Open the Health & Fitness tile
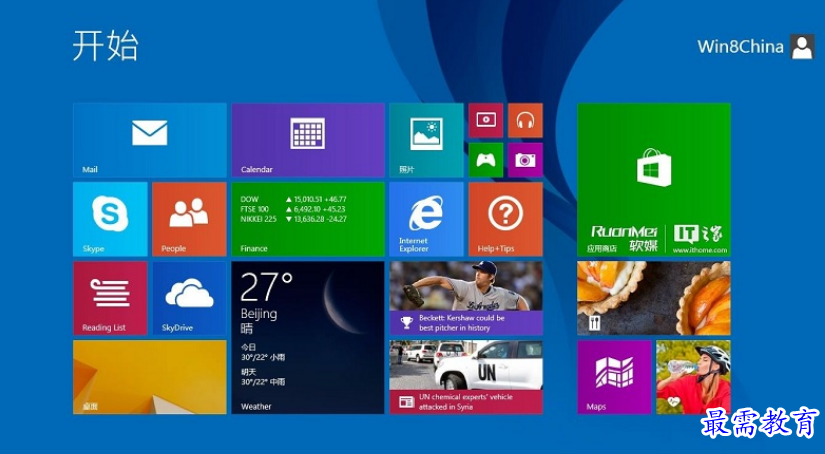The image size is (825, 454). [693, 377]
